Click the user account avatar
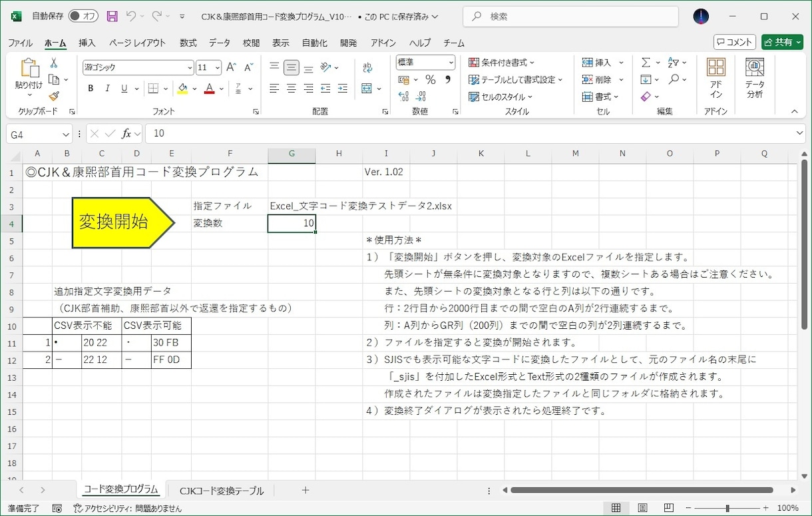812x516 pixels. [701, 16]
